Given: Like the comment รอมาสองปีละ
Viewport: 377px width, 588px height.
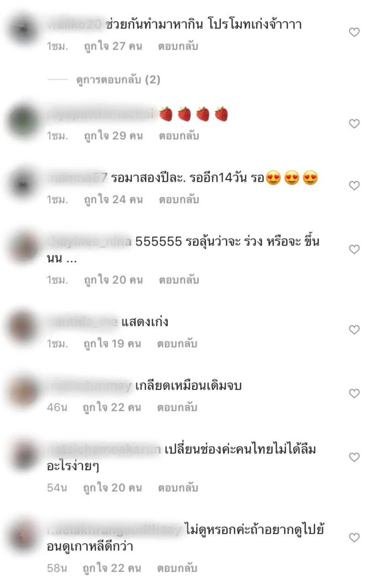Looking at the screenshot, I should pos(354,185).
